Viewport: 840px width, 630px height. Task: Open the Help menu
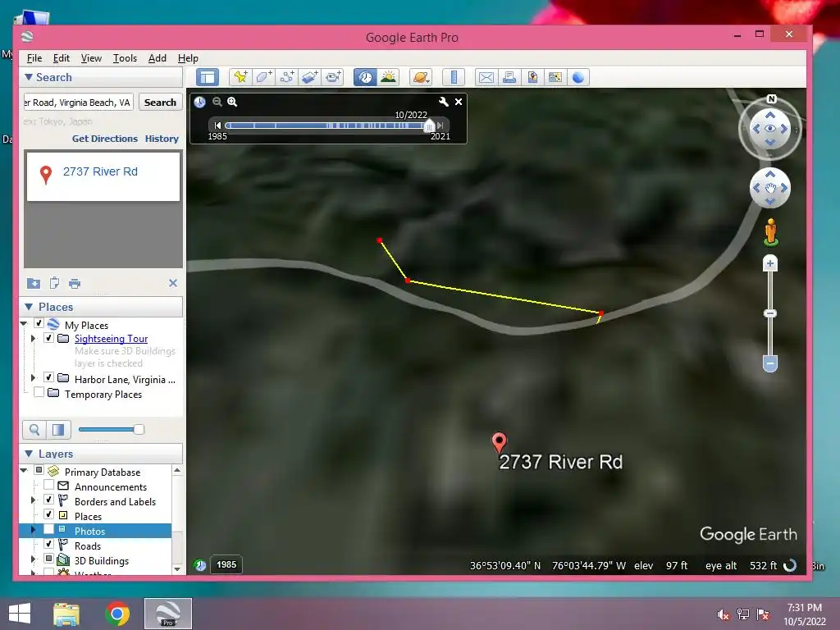point(188,58)
